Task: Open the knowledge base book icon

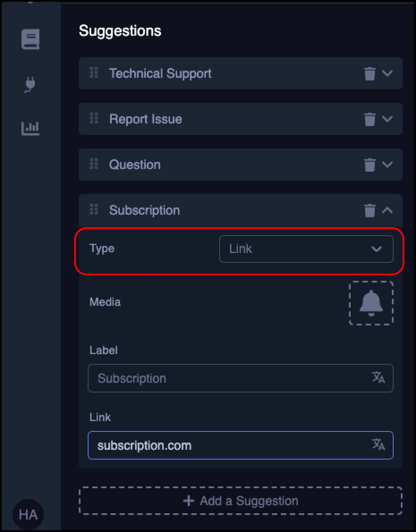Action: click(x=30, y=40)
